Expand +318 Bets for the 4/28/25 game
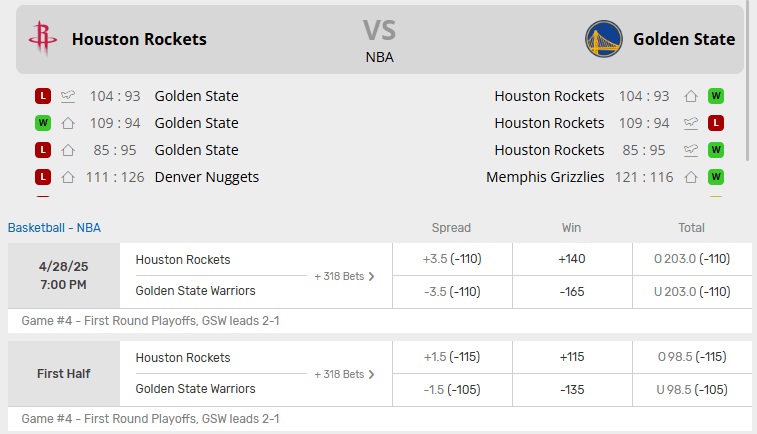Screen dimensions: 757x434 344,277
